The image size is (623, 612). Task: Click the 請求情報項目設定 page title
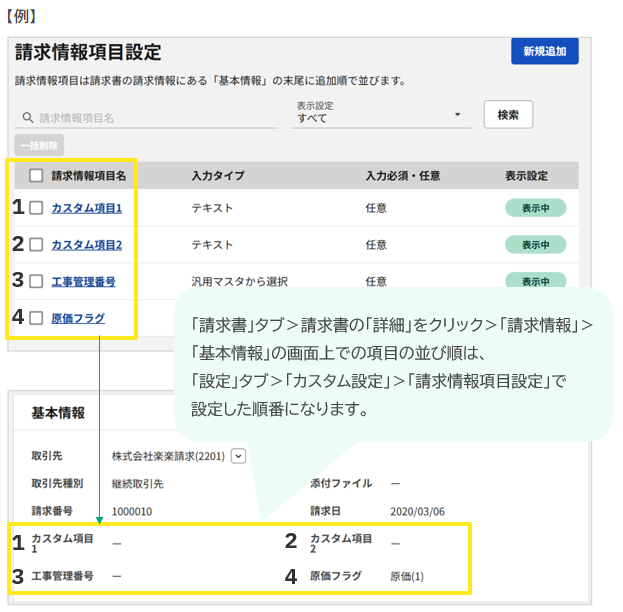88,52
